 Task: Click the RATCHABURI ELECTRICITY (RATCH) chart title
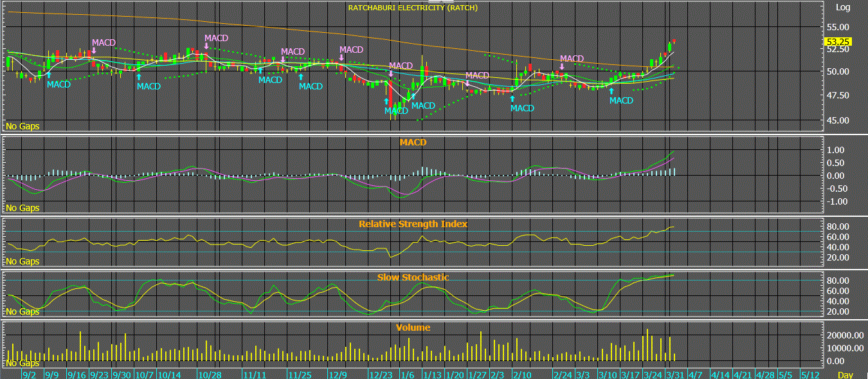tap(413, 8)
